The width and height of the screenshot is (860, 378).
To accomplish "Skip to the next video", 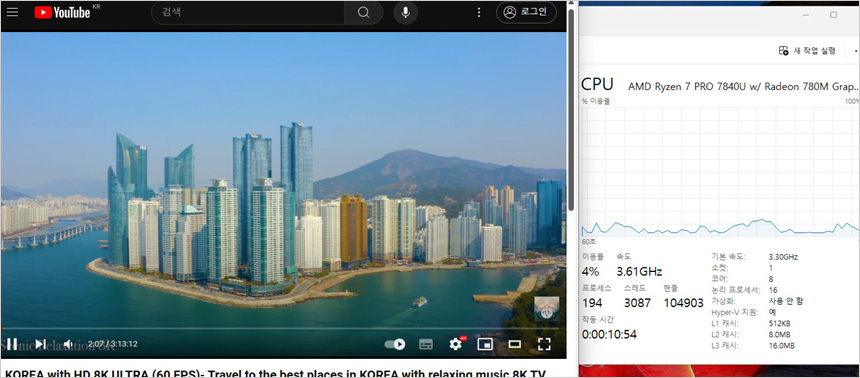I will [40, 344].
